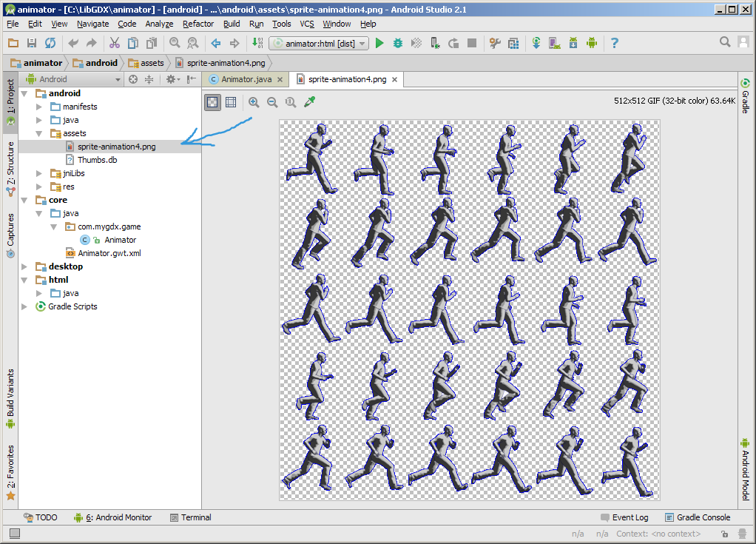Open the Refactor menu
Screen dimensions: 756x544
click(198, 24)
